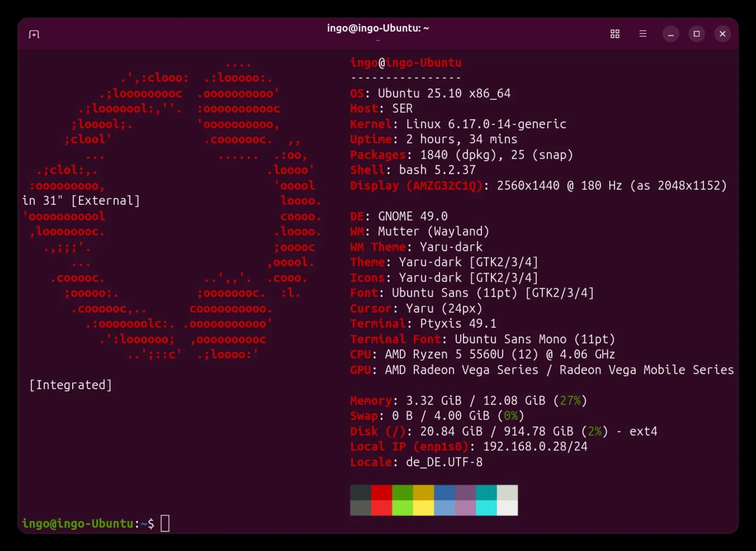Screen dimensions: 756x551
Task: Maximize the terminal window
Action: point(697,34)
